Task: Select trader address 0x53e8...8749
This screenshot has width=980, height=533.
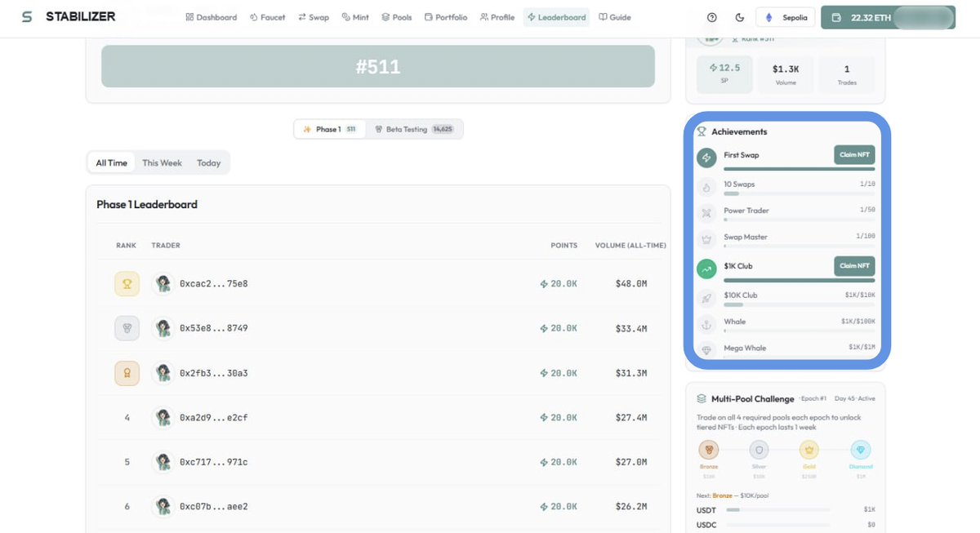Action: pos(213,328)
